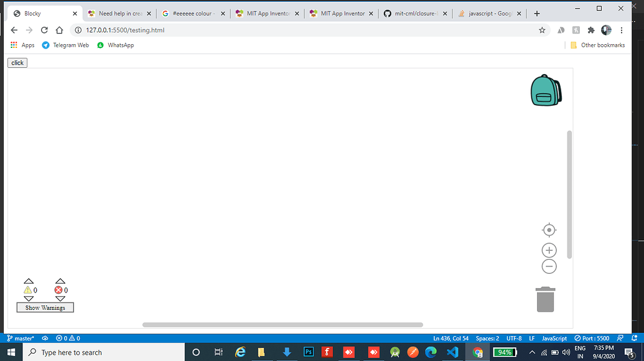
Task: Bookmark the page with the star icon
Action: (x=542, y=29)
